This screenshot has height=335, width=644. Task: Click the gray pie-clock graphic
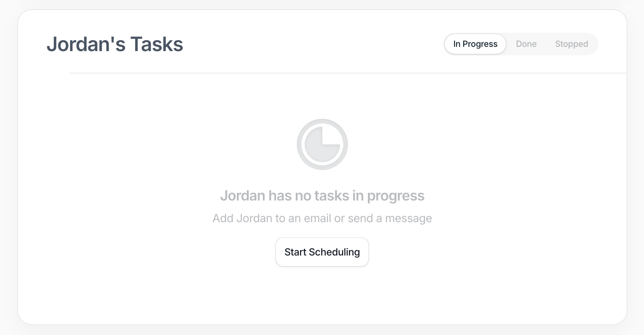322,144
